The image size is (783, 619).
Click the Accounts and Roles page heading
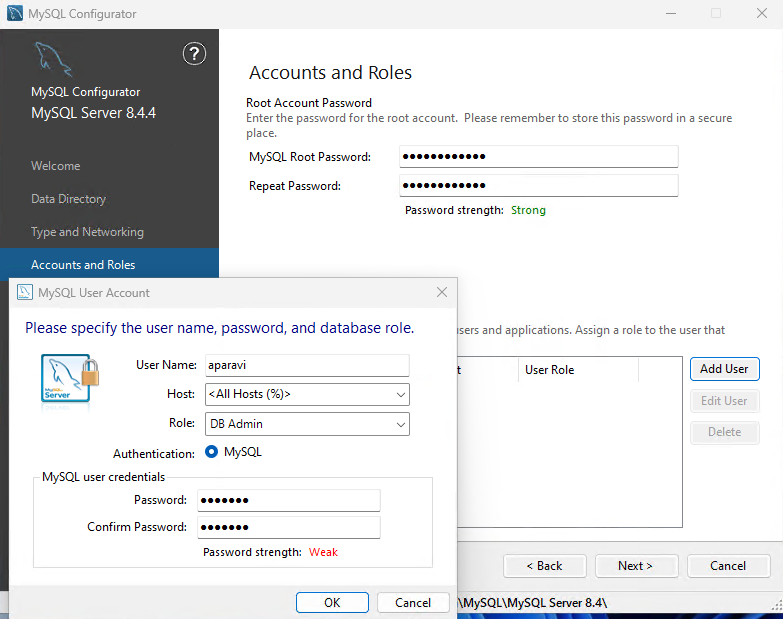331,73
